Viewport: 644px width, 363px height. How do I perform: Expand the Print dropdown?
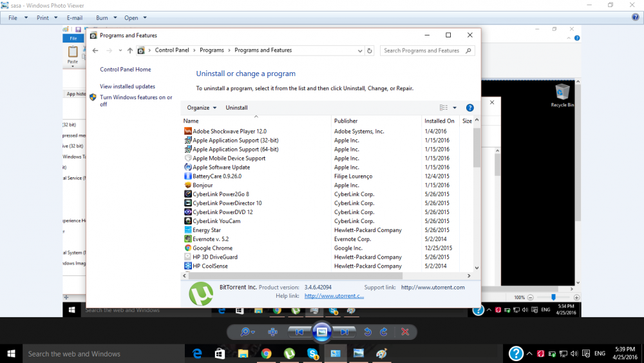click(x=47, y=18)
